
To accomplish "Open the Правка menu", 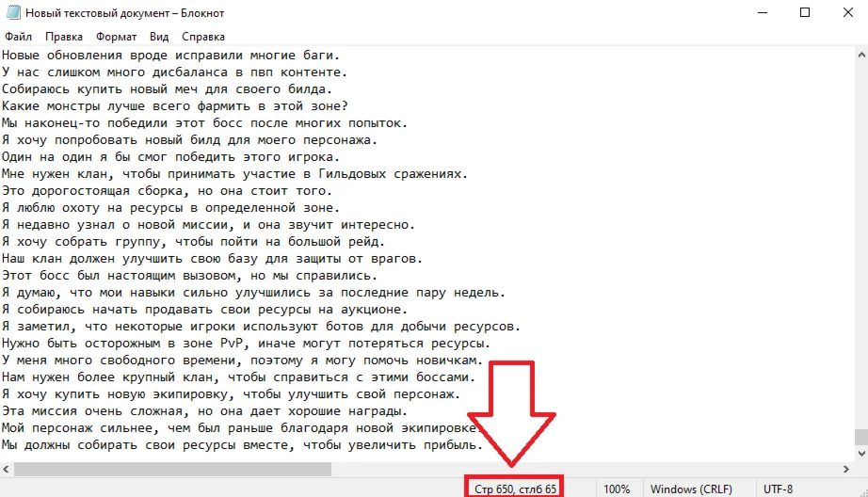I will 64,37.
